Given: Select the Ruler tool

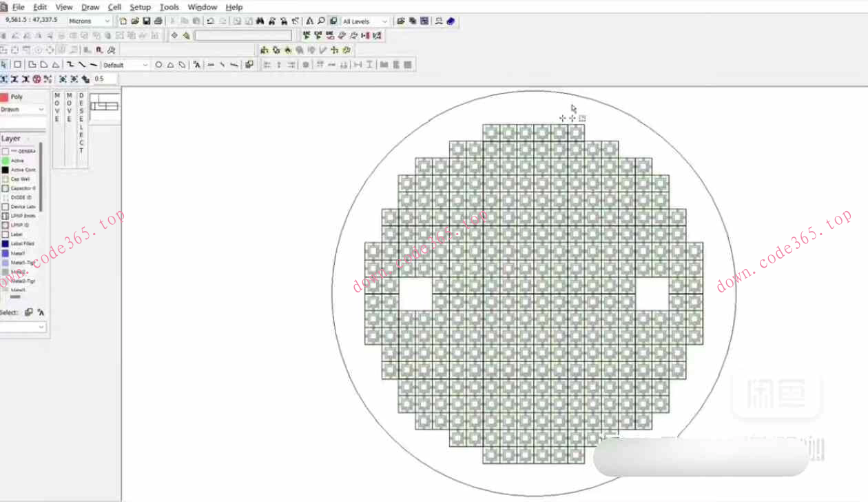Looking at the screenshot, I should (x=211, y=65).
